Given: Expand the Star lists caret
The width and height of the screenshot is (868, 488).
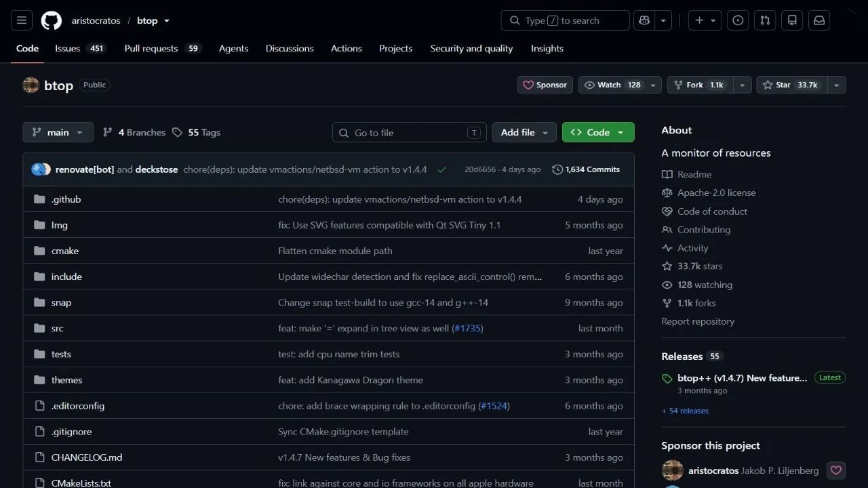Looking at the screenshot, I should [837, 85].
